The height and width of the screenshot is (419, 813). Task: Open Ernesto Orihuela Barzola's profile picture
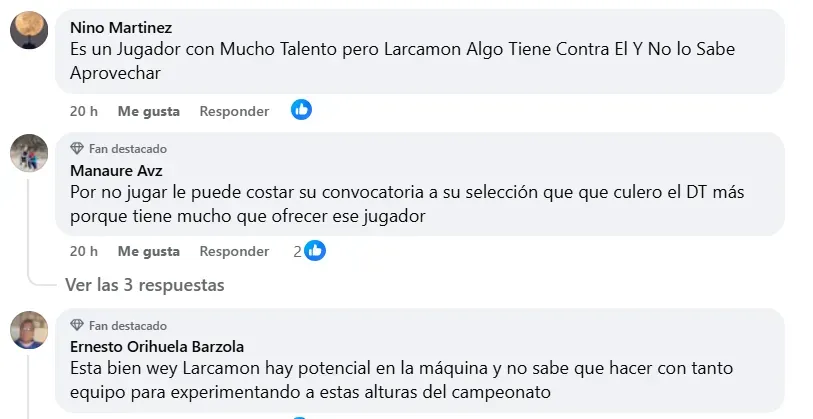click(x=29, y=330)
